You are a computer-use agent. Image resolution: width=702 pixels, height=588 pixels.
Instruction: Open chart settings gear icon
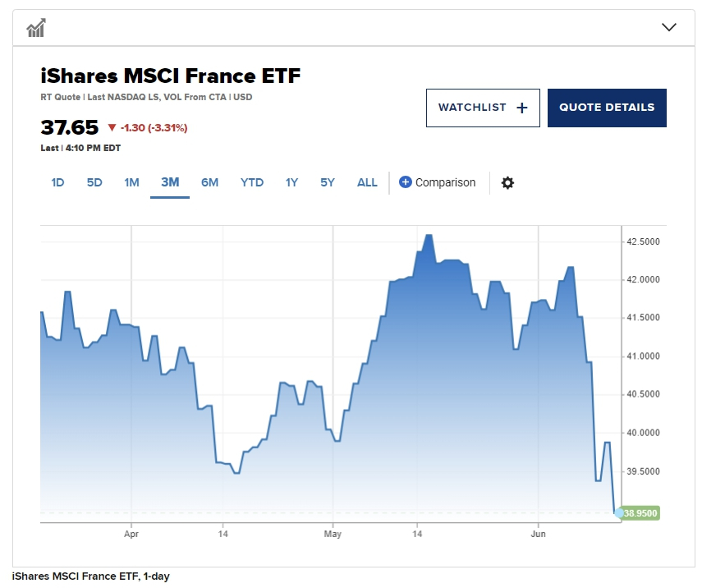click(507, 183)
